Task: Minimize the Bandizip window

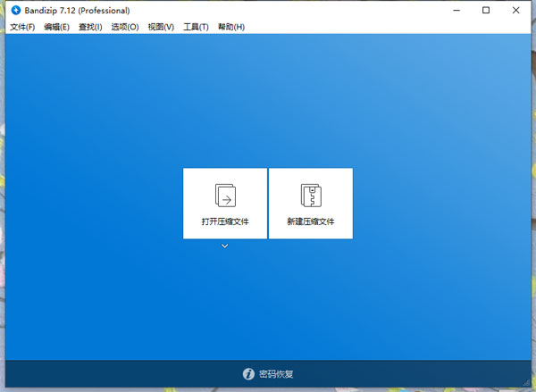Action: 456,10
